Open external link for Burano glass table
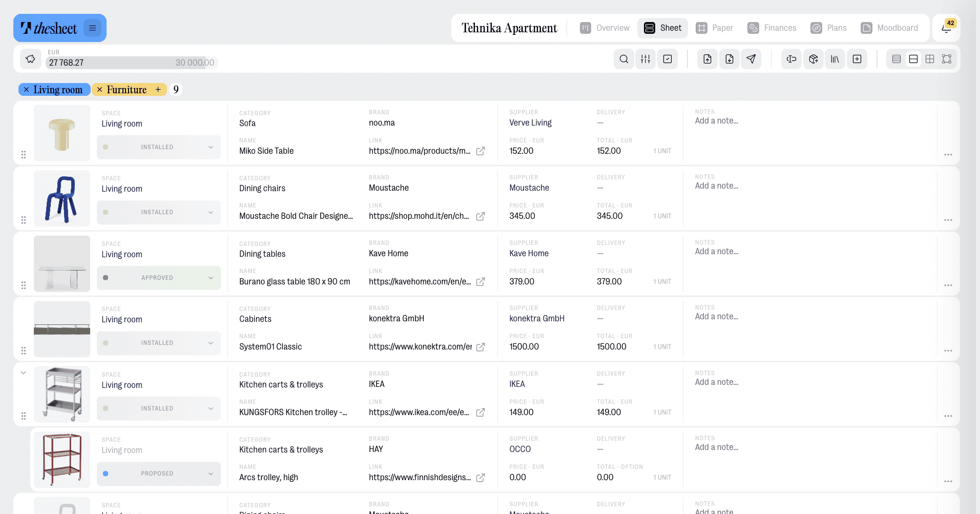 point(481,282)
